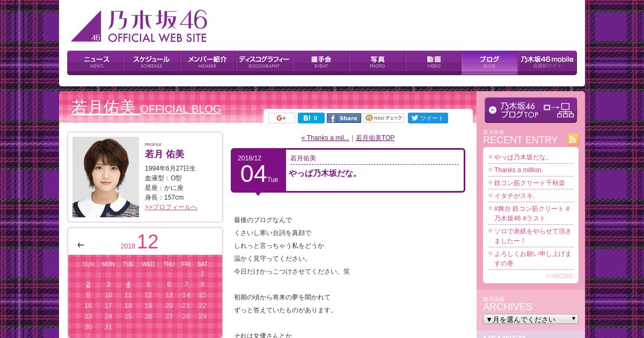Open the 動画 VIDEO menu
Viewport: 644px width, 338px height.
(x=433, y=63)
